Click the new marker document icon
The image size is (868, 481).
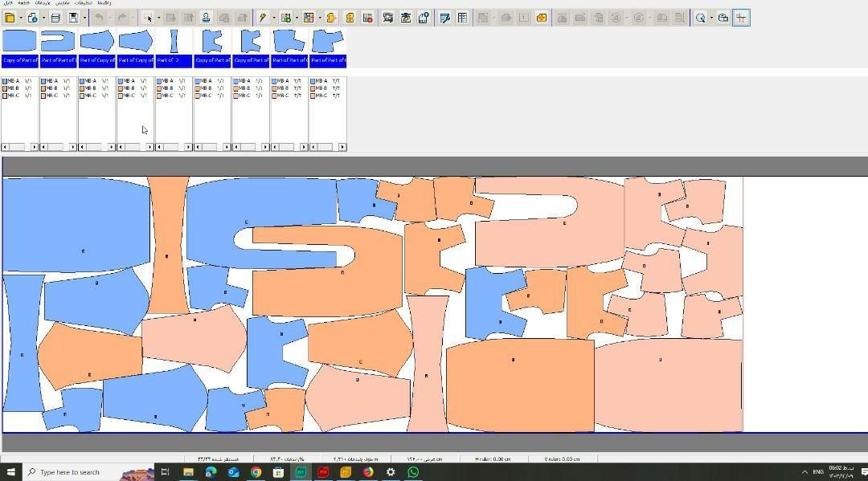(x=33, y=18)
